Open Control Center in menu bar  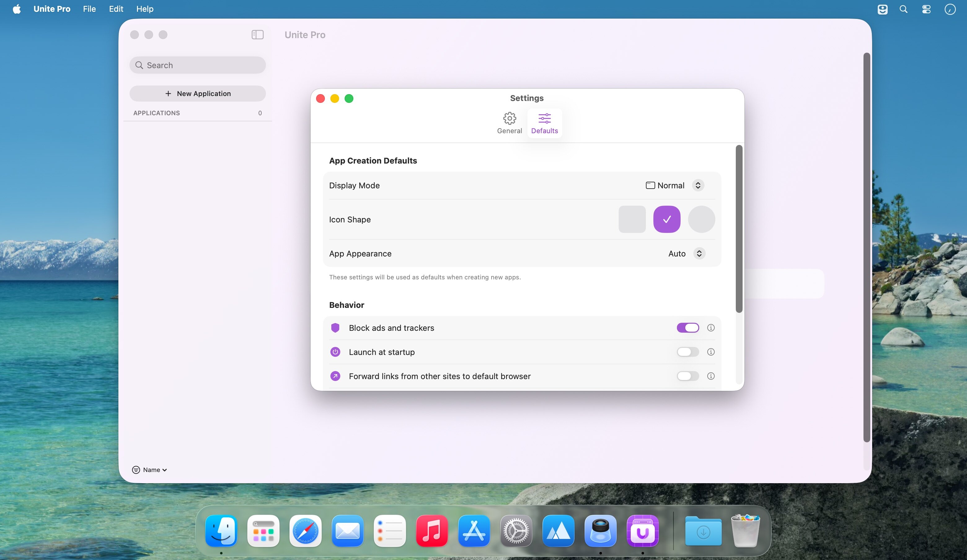pyautogui.click(x=926, y=9)
